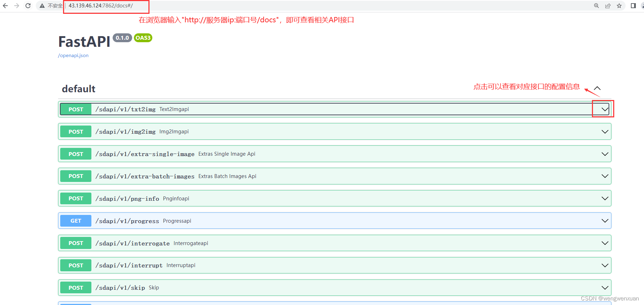Click the POST badge for txt2img
644x305 pixels.
76,109
